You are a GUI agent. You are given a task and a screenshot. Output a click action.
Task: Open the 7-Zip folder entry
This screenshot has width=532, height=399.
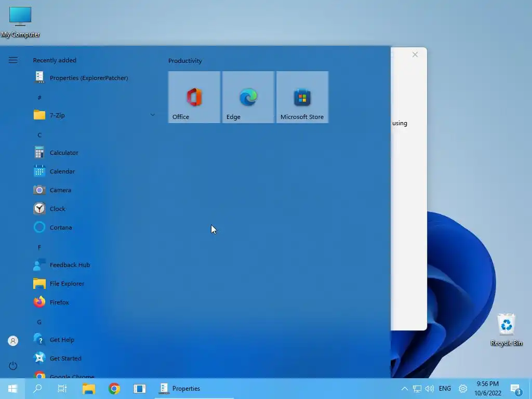click(x=94, y=115)
